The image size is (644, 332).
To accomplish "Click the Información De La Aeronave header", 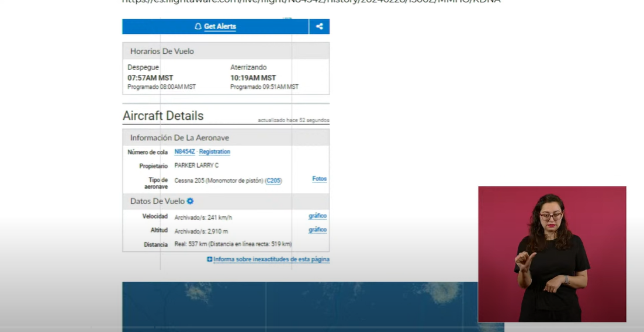I will [179, 137].
